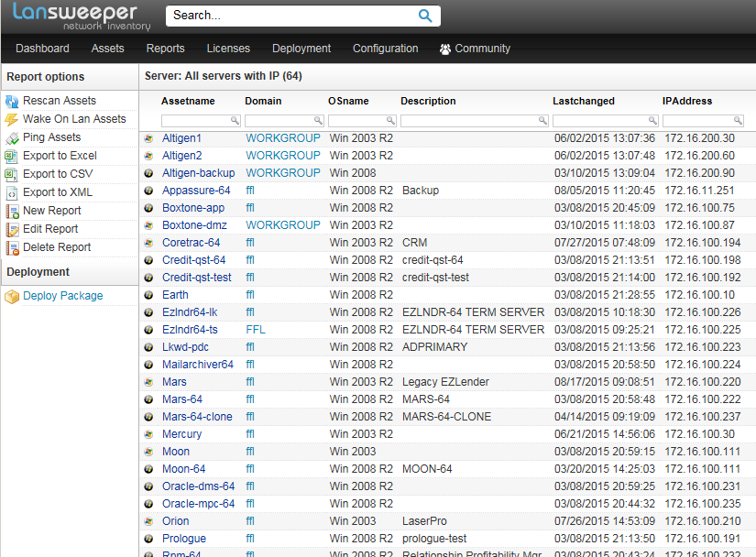Click description 'ADPRIMARY'

coord(435,347)
